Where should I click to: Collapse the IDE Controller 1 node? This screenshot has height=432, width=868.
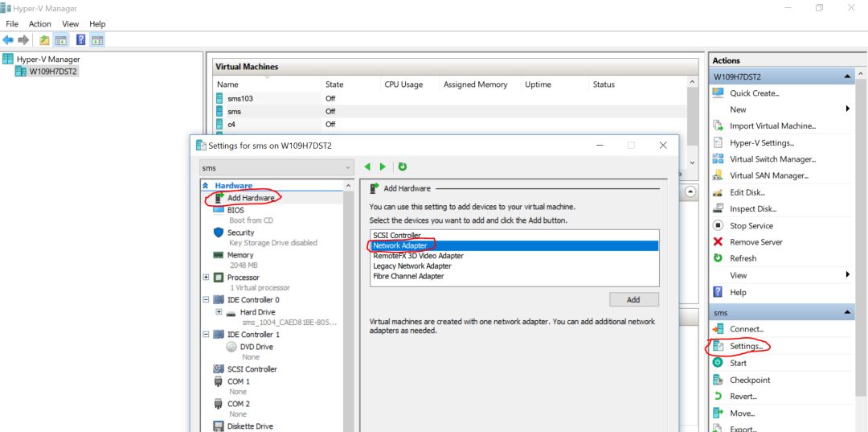tap(206, 335)
